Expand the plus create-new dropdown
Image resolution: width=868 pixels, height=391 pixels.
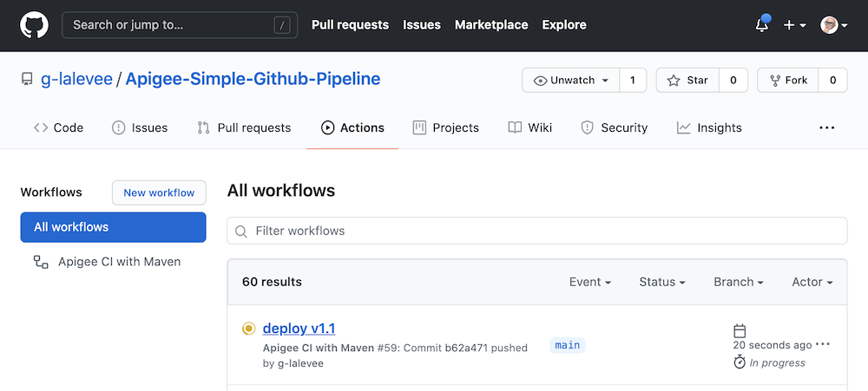795,25
